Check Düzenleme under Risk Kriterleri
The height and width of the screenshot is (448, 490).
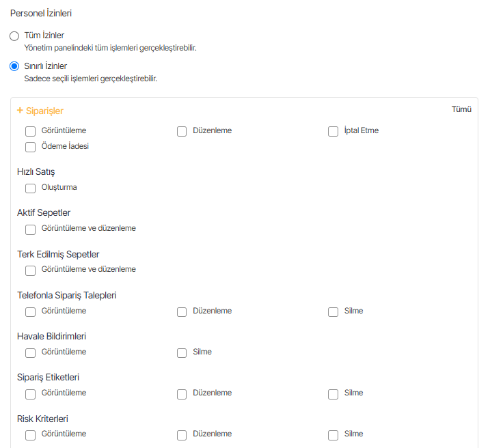(x=182, y=435)
